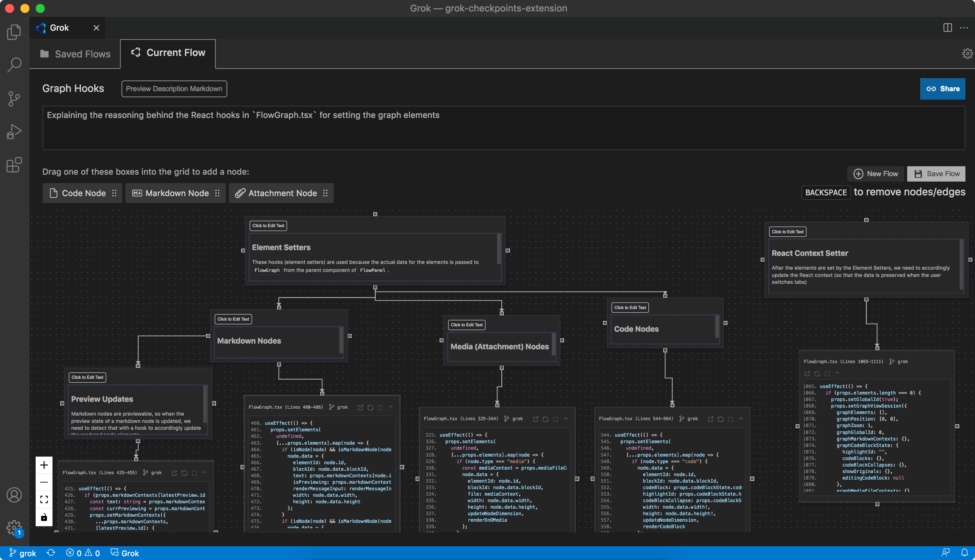975x560 pixels.
Task: Click Save Flow button
Action: tap(936, 174)
